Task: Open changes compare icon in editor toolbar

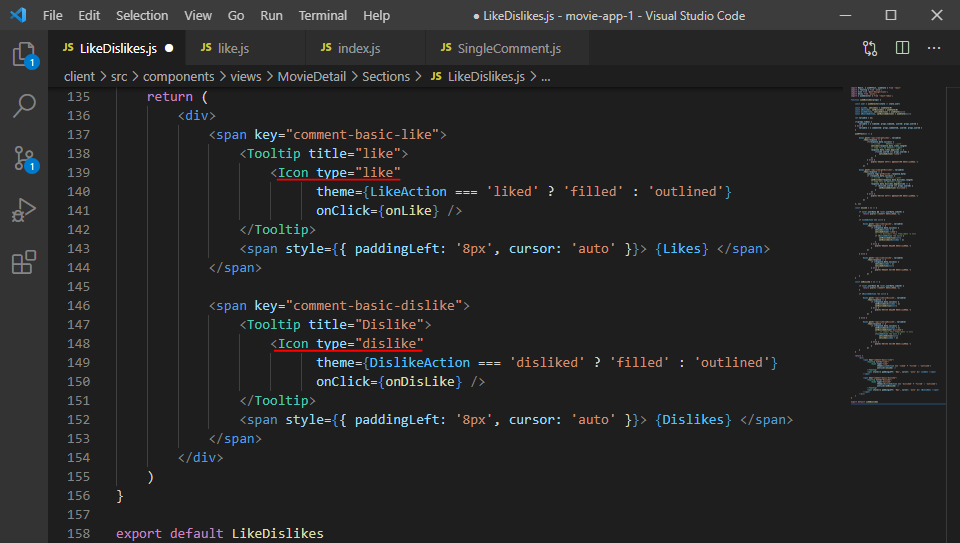Action: pyautogui.click(x=870, y=48)
